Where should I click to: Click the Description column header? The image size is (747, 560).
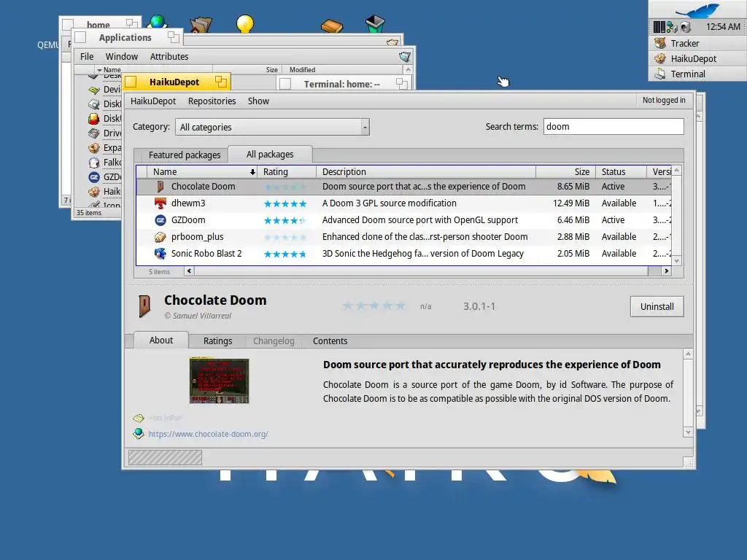pyautogui.click(x=426, y=172)
